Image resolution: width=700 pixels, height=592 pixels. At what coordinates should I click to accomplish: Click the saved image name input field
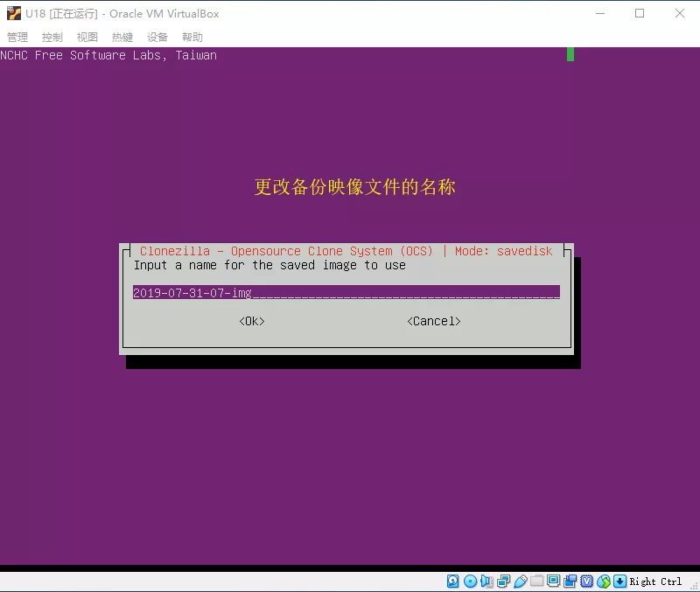(346, 293)
